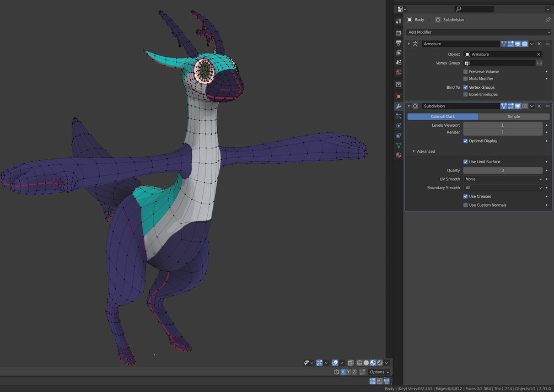Open the Material properties tab
Viewport: 554px width, 392px height.
(399, 155)
